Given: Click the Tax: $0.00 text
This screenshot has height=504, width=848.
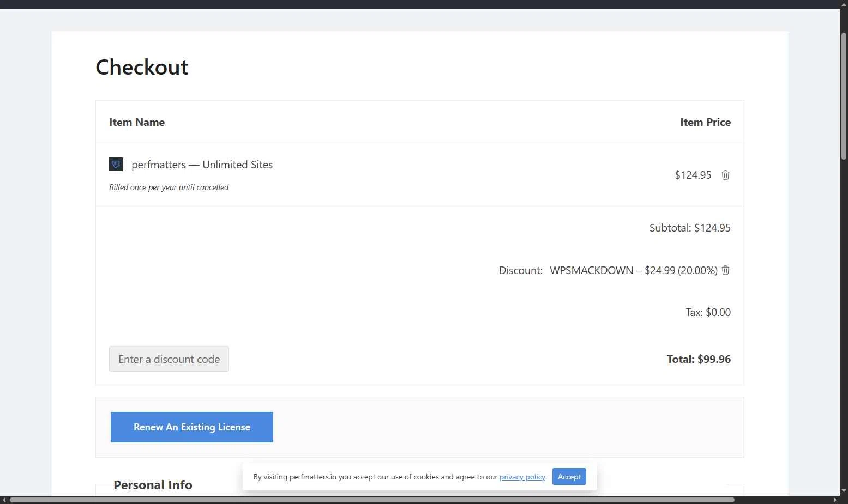Looking at the screenshot, I should [708, 312].
